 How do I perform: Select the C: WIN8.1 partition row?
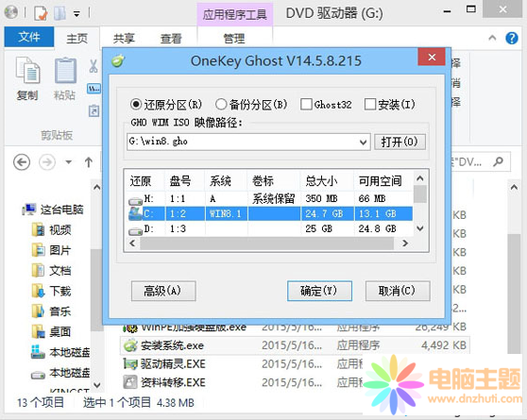click(270, 213)
